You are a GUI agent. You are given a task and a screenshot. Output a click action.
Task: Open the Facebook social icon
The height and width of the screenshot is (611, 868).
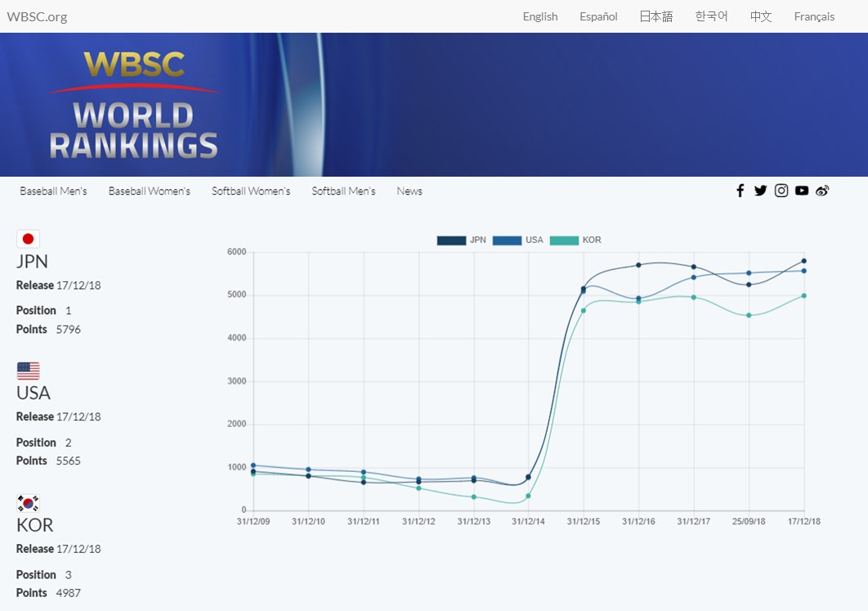(740, 191)
